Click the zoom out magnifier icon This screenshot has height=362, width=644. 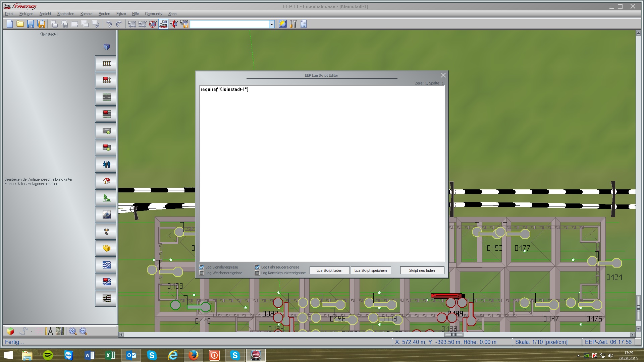coord(83,331)
